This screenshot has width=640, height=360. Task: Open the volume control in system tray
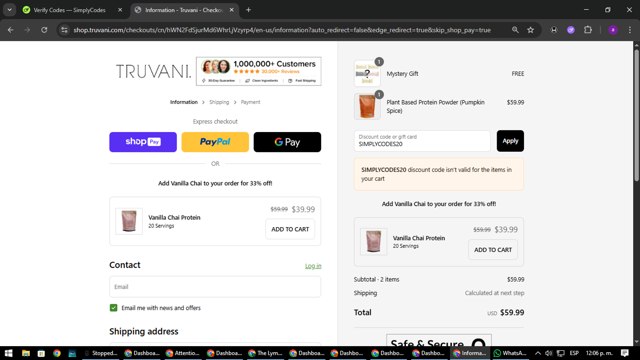click(549, 353)
